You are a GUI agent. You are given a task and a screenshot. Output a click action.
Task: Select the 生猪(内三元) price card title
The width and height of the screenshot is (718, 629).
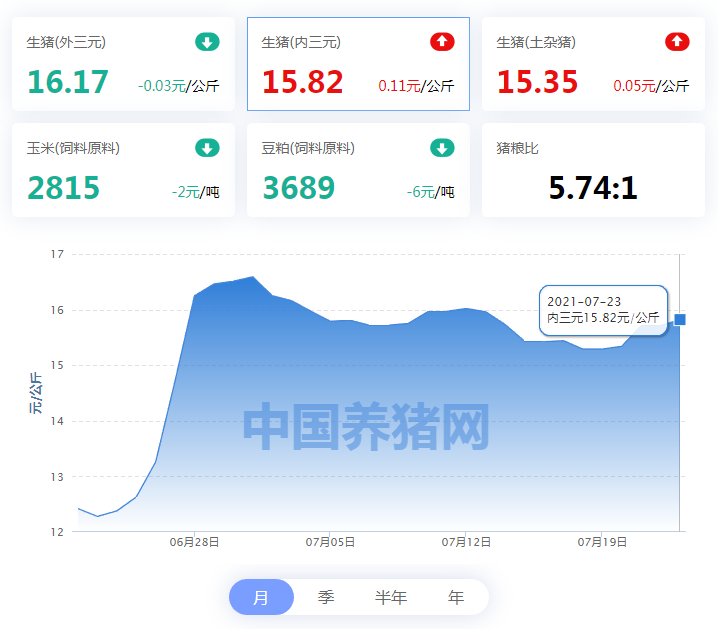click(x=301, y=42)
